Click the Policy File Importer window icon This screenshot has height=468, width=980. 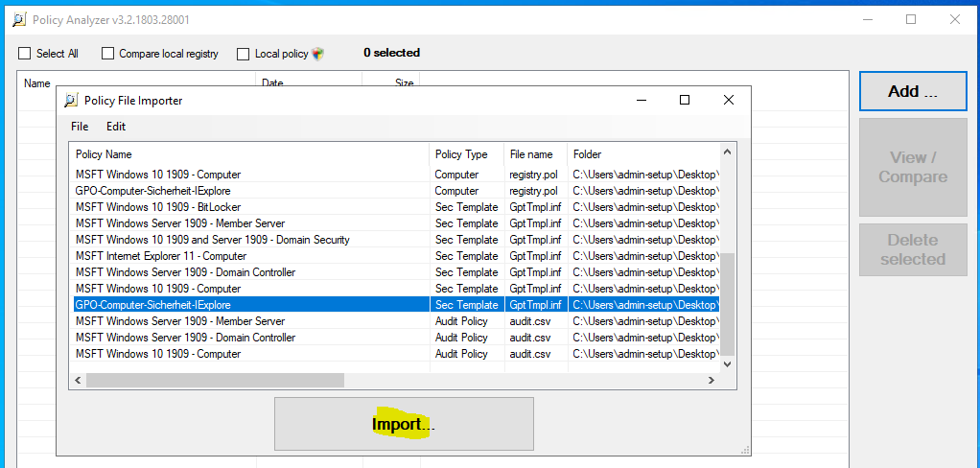[72, 100]
